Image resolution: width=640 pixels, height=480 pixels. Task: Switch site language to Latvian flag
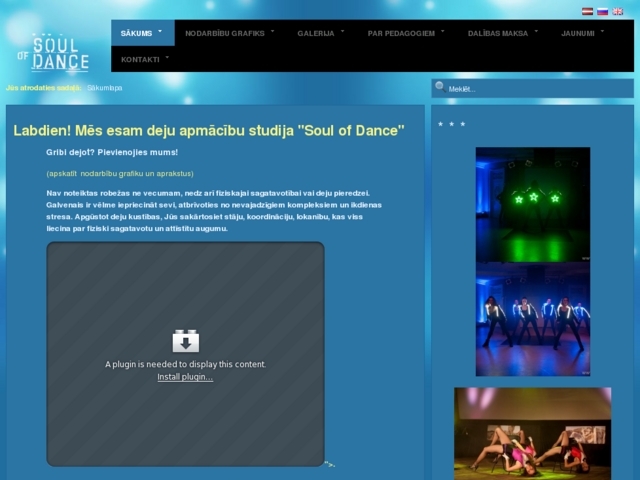587,11
